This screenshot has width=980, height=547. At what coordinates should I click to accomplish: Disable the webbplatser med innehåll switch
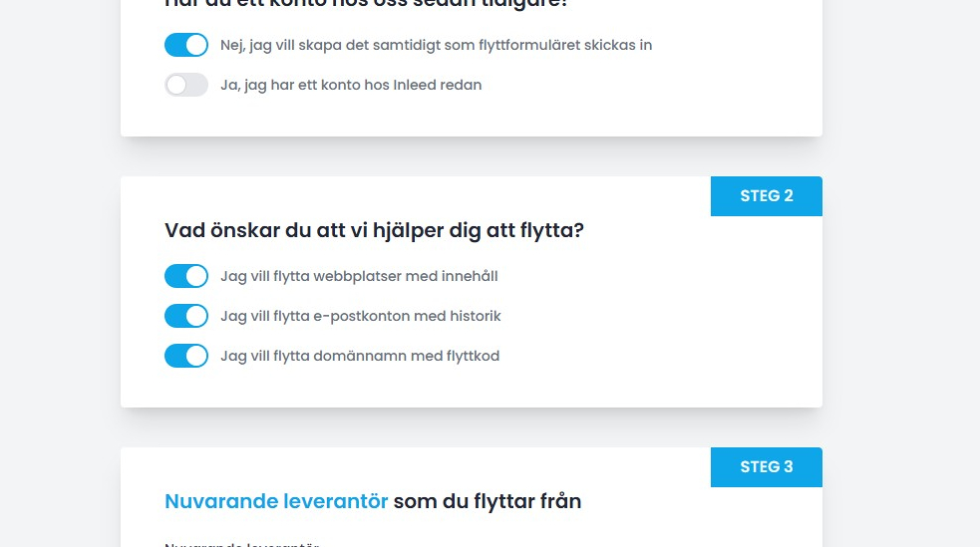pos(186,276)
